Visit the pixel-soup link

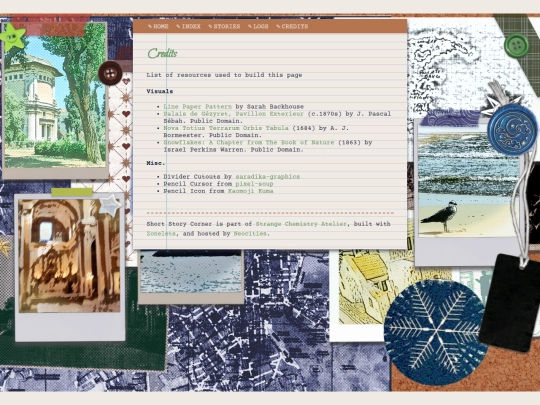point(254,184)
